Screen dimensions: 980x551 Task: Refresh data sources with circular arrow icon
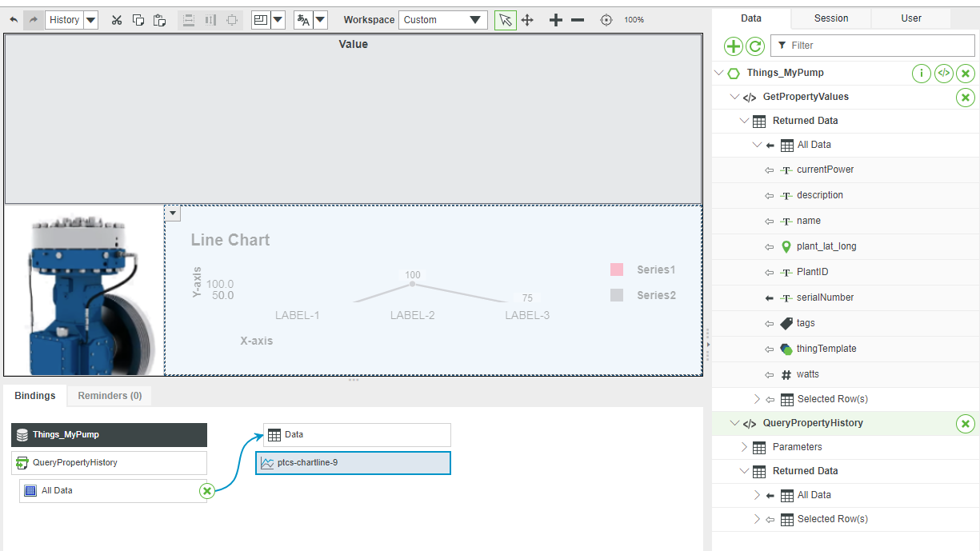754,46
